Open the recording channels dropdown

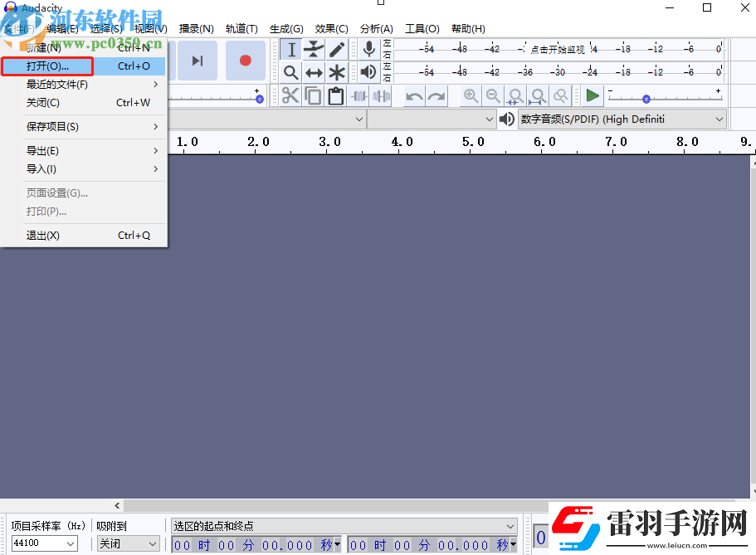tap(432, 119)
